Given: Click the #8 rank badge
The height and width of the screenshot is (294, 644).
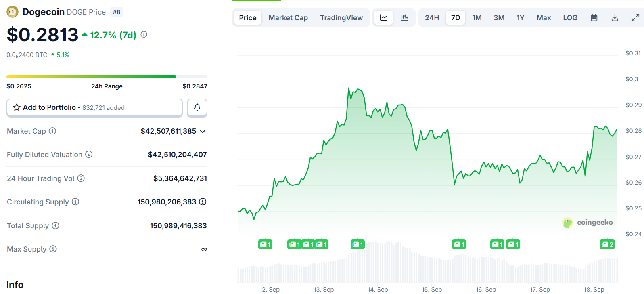Looking at the screenshot, I should 117,12.
